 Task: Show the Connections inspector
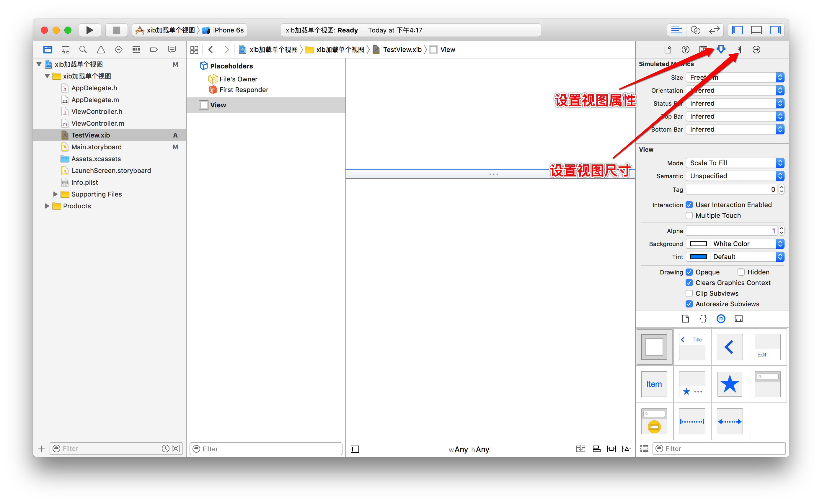click(x=756, y=50)
